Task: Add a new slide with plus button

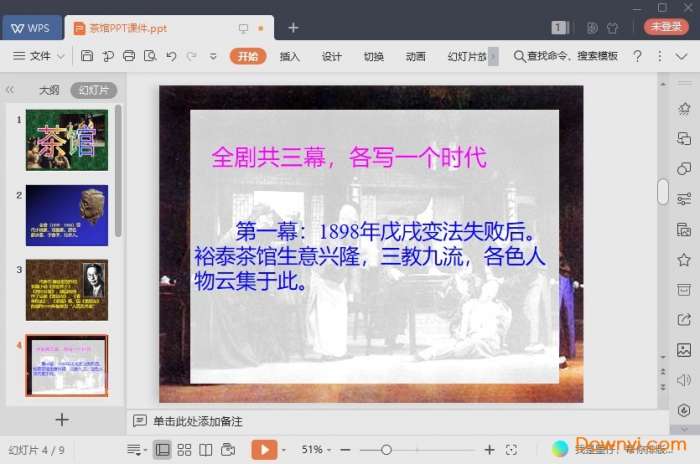Action: click(x=62, y=419)
